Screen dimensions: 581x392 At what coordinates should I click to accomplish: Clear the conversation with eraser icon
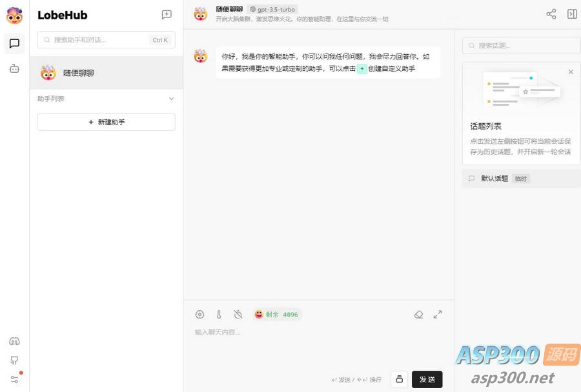coord(418,315)
